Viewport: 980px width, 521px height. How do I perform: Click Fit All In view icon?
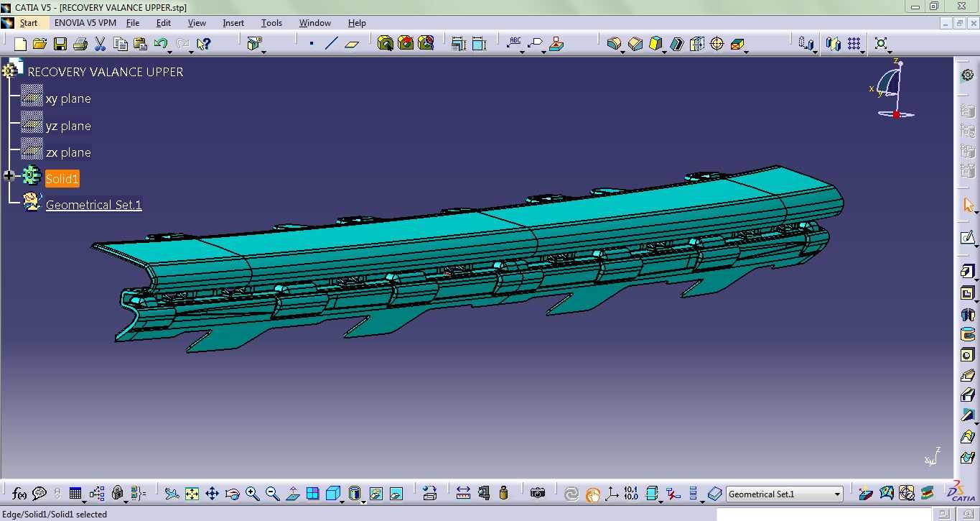point(192,494)
